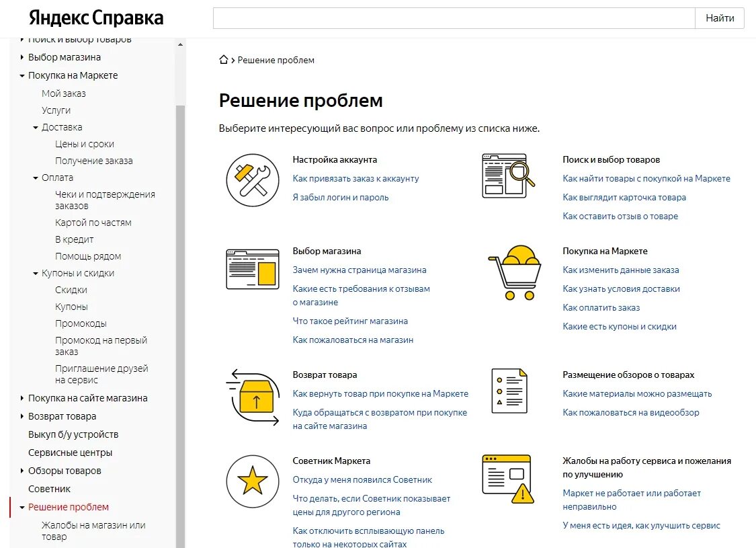The height and width of the screenshot is (548, 756).
Task: Open Как пожаловаться на магазин
Action: click(353, 340)
